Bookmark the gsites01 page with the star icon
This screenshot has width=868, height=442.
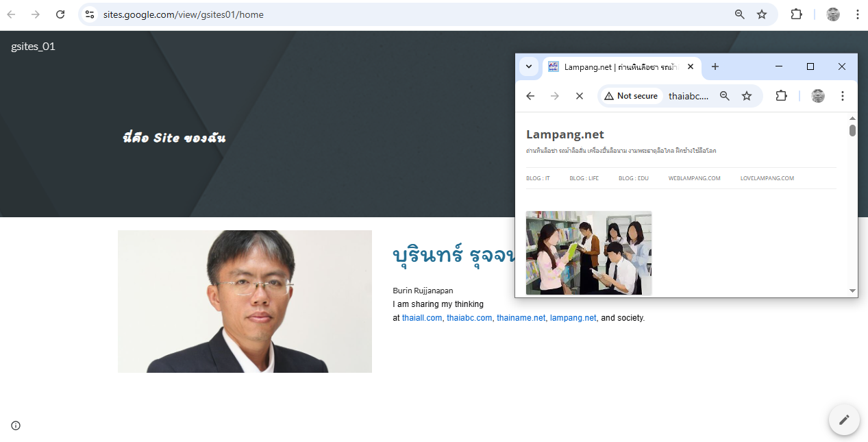pyautogui.click(x=761, y=14)
